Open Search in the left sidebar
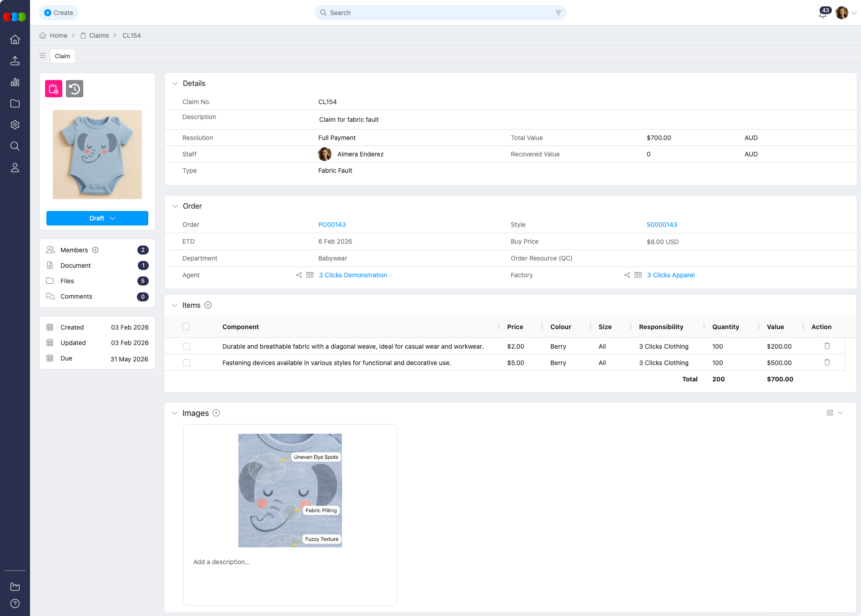Screen dimensions: 861x616 point(15,146)
